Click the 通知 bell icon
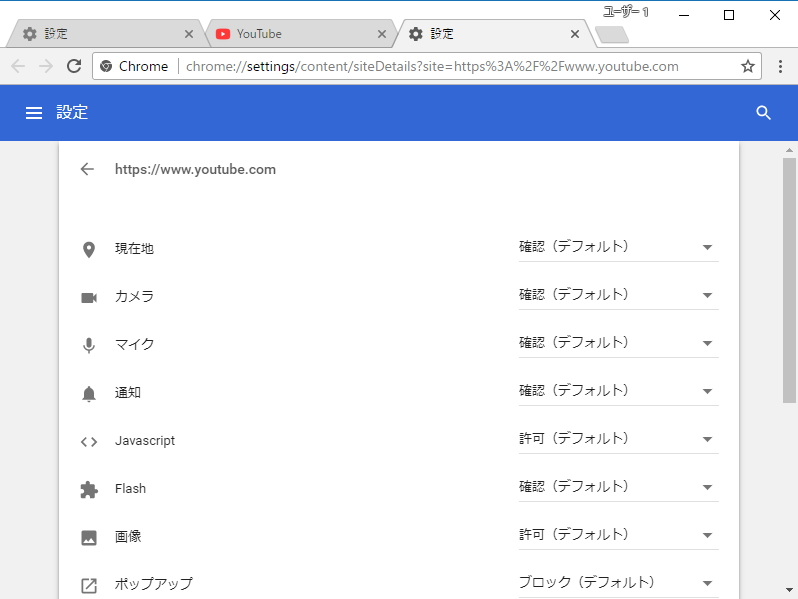Screen dimensions: 798x599 point(89,393)
